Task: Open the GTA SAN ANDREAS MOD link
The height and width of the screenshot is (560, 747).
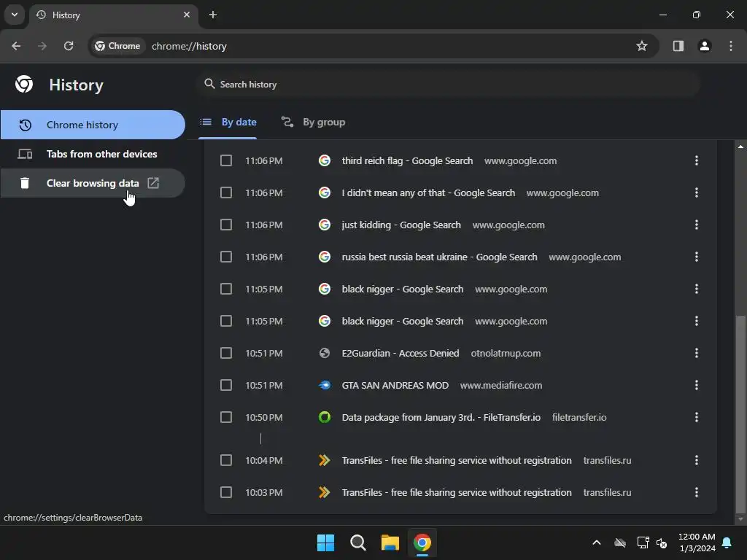Action: click(x=395, y=385)
